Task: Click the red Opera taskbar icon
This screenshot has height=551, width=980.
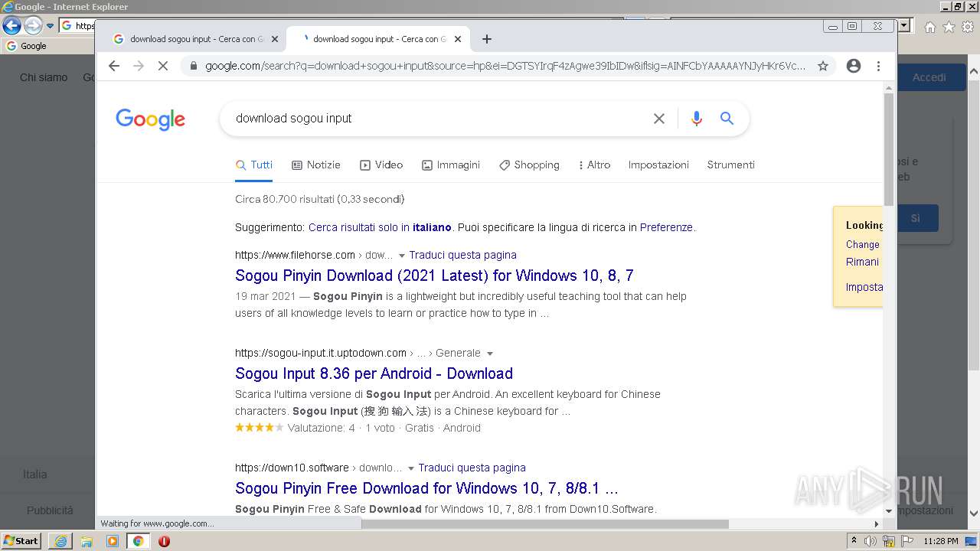Action: pyautogui.click(x=164, y=541)
